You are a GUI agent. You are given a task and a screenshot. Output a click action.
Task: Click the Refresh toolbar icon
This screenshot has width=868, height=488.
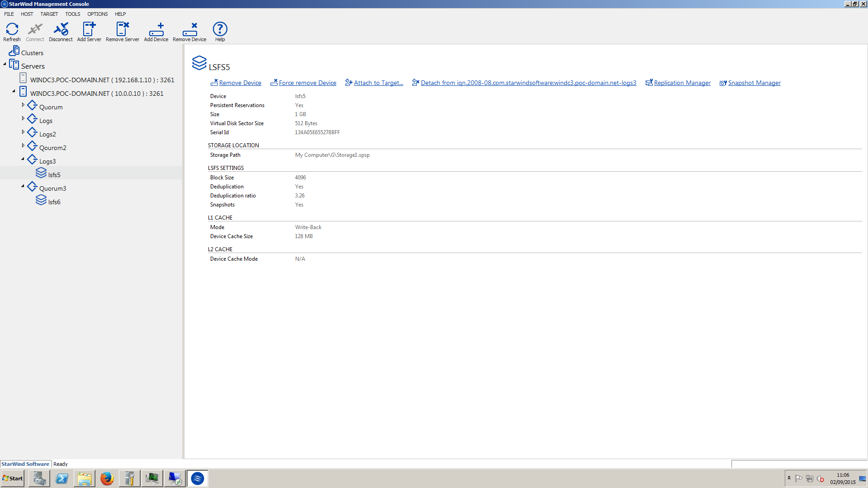coord(12,32)
